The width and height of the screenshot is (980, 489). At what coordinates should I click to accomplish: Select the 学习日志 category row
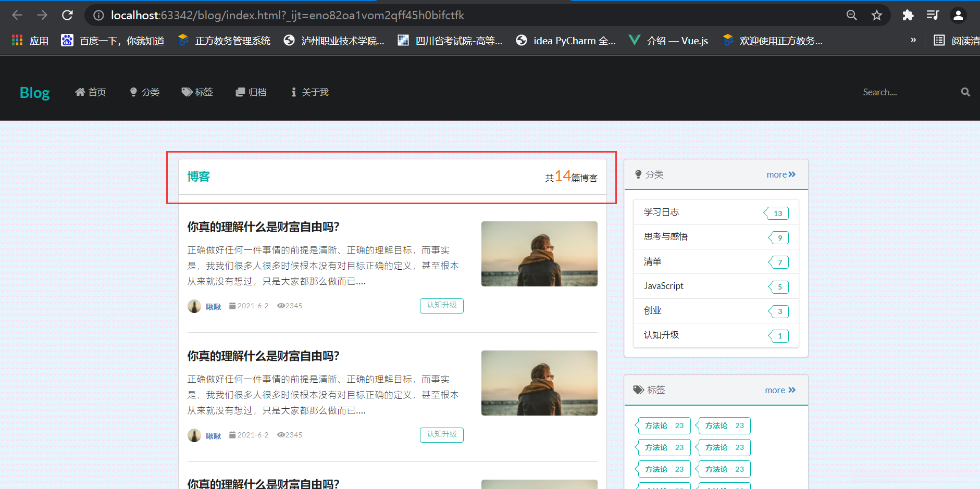[716, 212]
